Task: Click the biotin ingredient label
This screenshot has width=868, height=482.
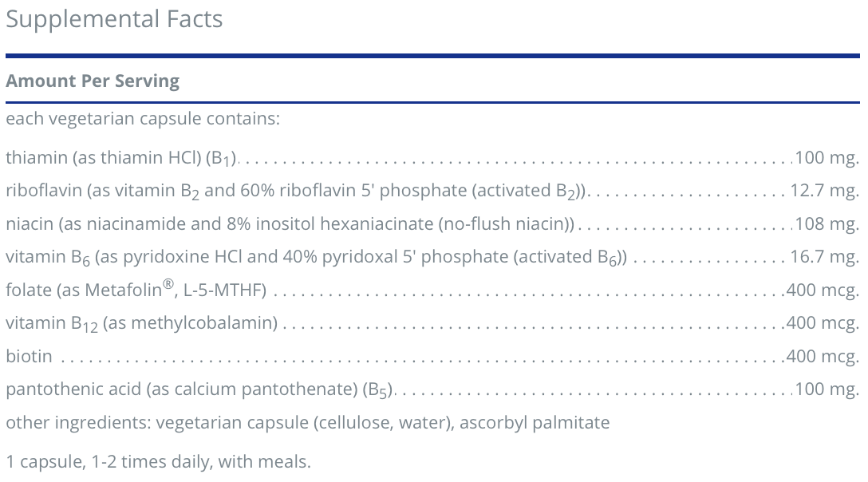Action: coord(29,356)
